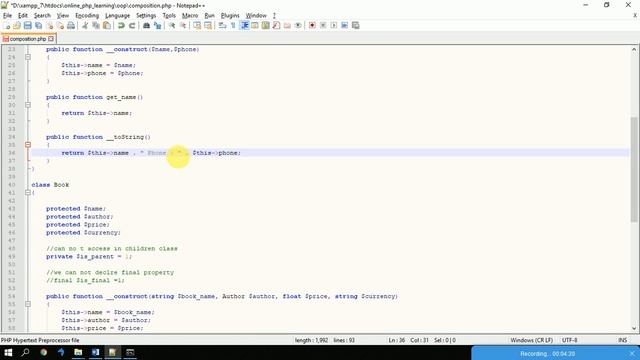Image resolution: width=640 pixels, height=360 pixels.
Task: Open the Search menu
Action: (x=42, y=16)
